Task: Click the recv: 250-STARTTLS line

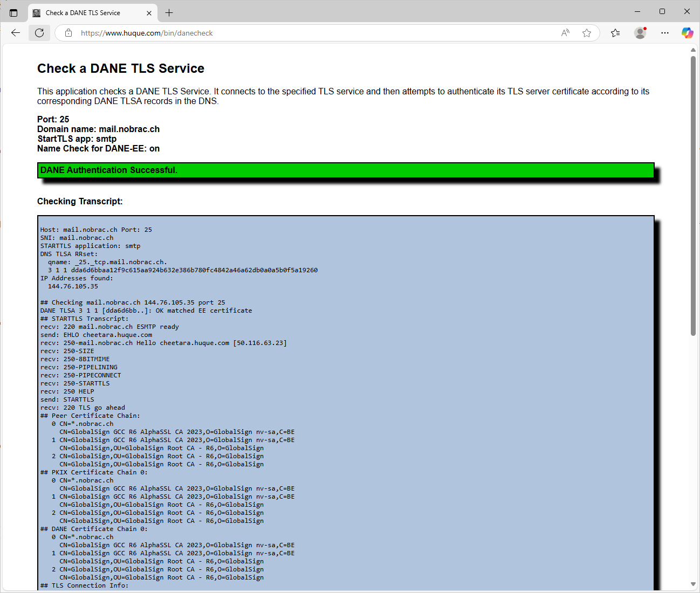Action: [75, 383]
